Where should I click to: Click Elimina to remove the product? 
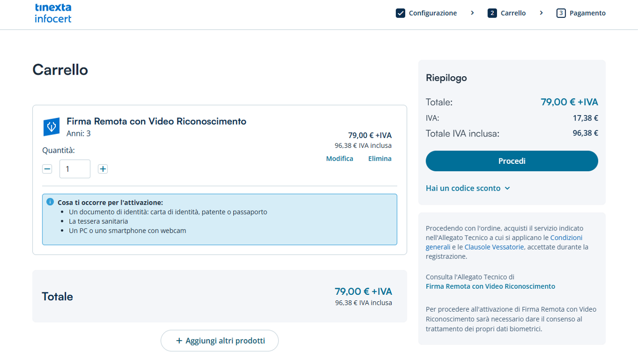pos(380,158)
